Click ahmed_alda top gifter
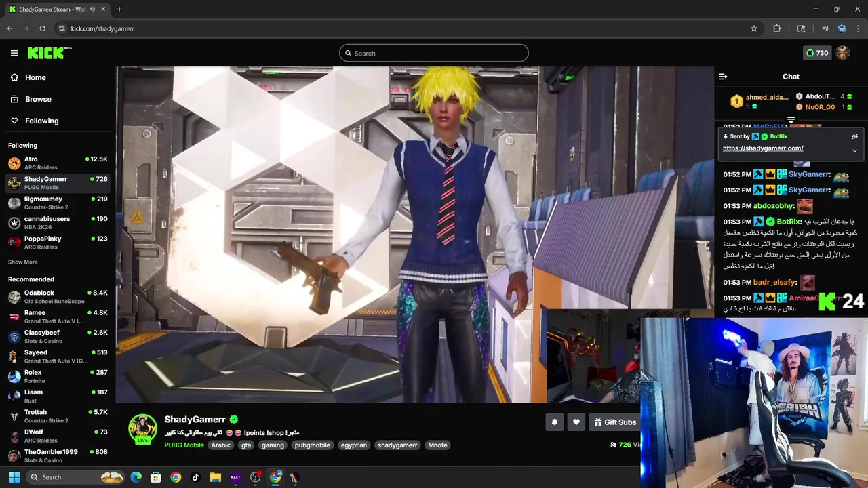Screen dimensions: 868x488 [767, 97]
